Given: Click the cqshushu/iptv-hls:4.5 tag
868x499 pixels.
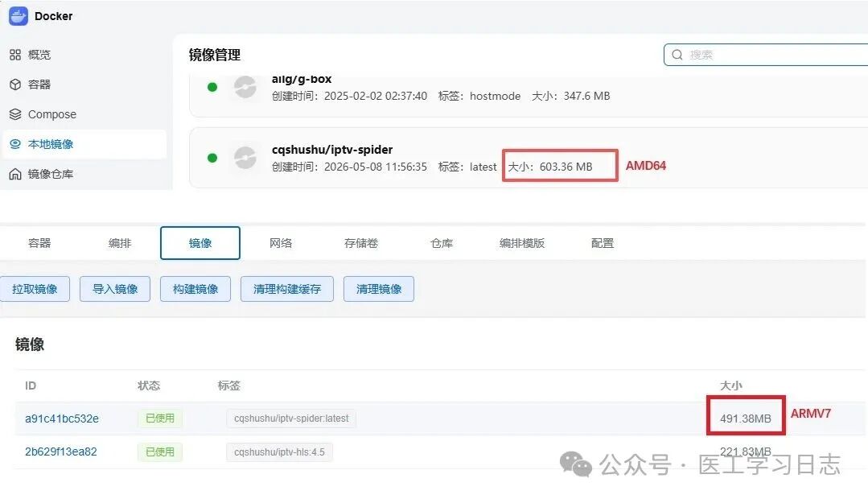Looking at the screenshot, I should pos(279,452).
